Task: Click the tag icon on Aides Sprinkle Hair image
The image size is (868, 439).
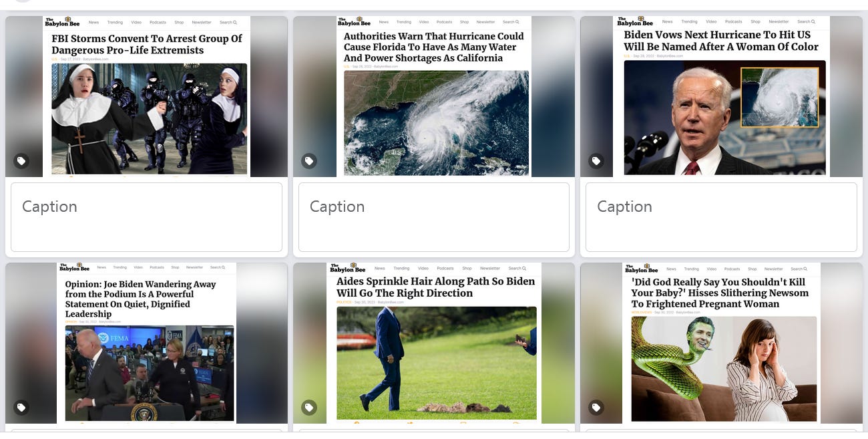Action: pyautogui.click(x=308, y=407)
